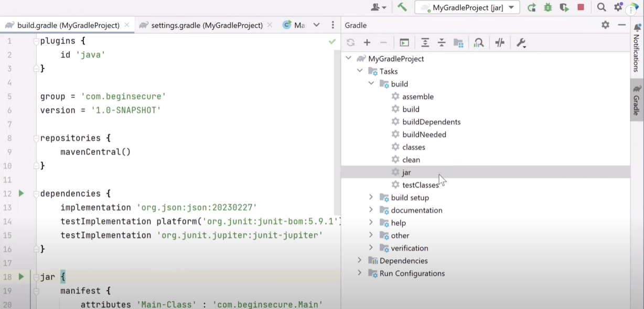
Task: Hide the Gradle tool window
Action: [x=622, y=25]
